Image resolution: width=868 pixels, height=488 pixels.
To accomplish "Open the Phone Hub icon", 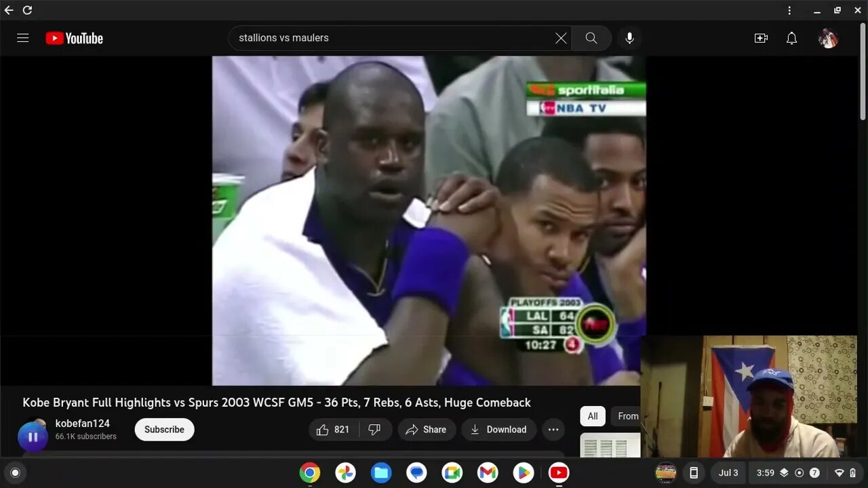I will pyautogui.click(x=694, y=472).
